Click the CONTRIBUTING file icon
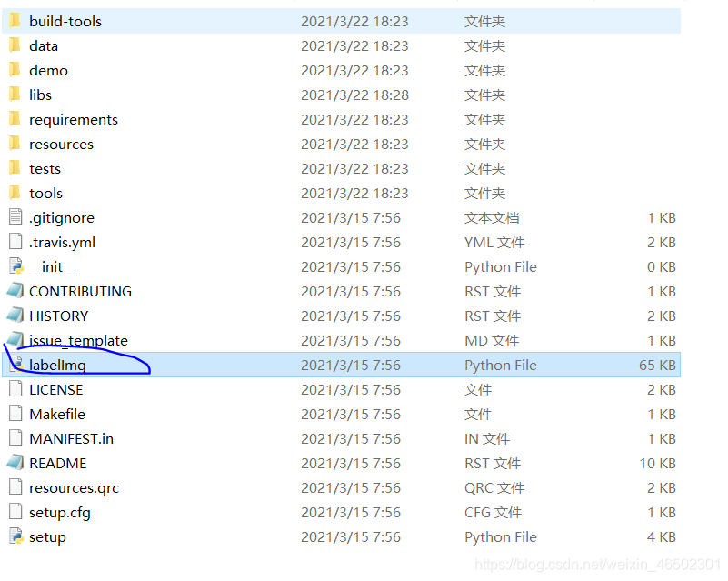 [x=15, y=291]
